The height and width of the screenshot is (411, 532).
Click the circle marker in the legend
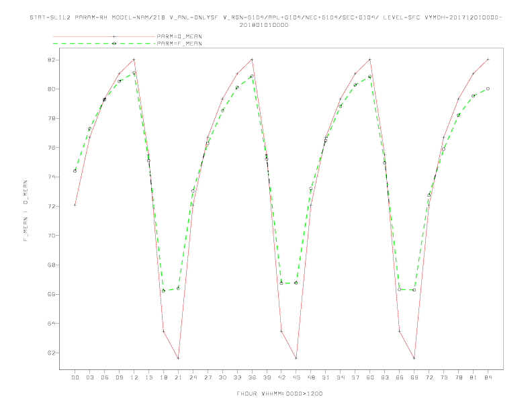coord(114,44)
